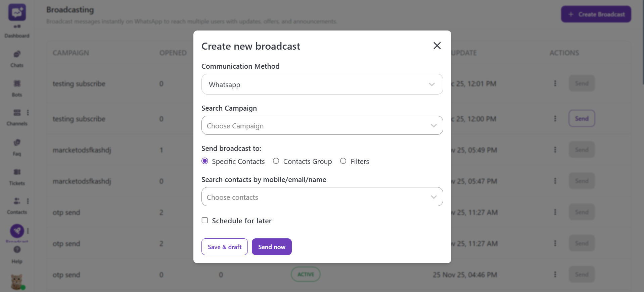This screenshot has height=292, width=644.
Task: Open the Choose contacts dropdown
Action: point(322,197)
